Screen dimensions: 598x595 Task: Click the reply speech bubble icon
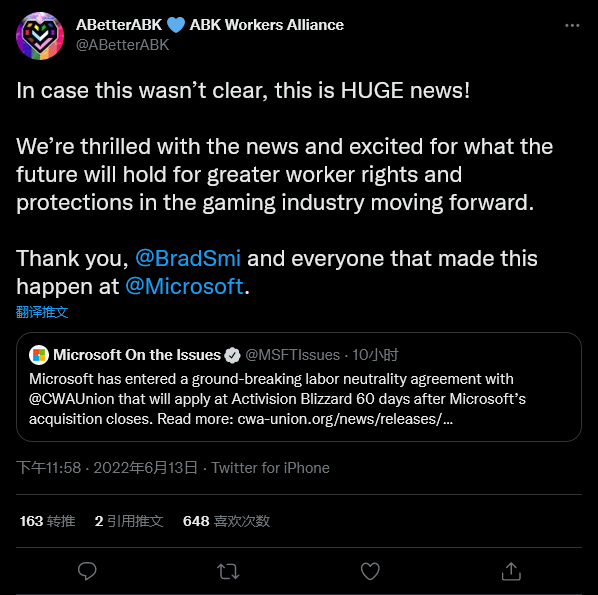(x=87, y=571)
